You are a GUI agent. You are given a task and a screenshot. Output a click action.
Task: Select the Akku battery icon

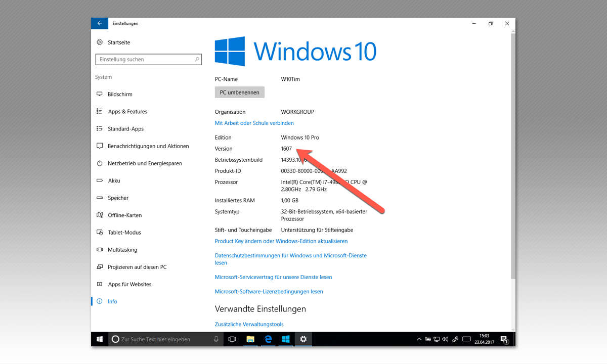(100, 180)
